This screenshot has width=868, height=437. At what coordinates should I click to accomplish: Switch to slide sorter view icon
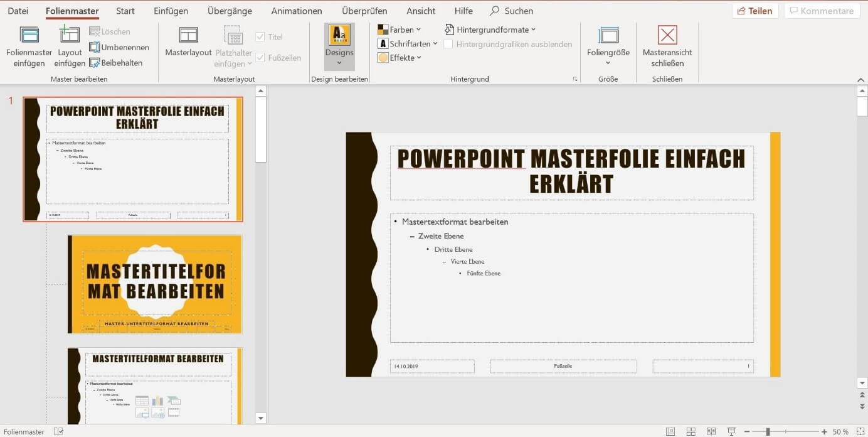point(691,432)
